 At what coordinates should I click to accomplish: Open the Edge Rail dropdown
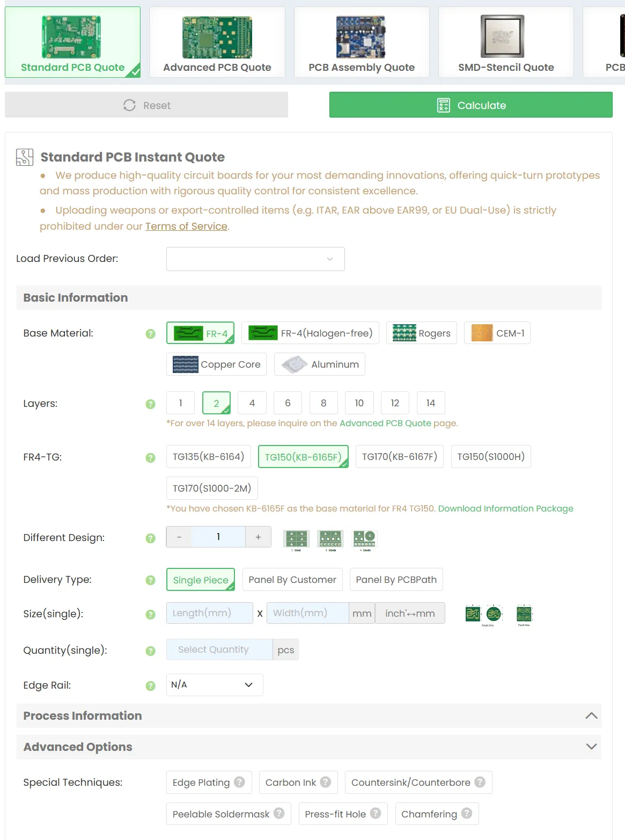point(215,685)
